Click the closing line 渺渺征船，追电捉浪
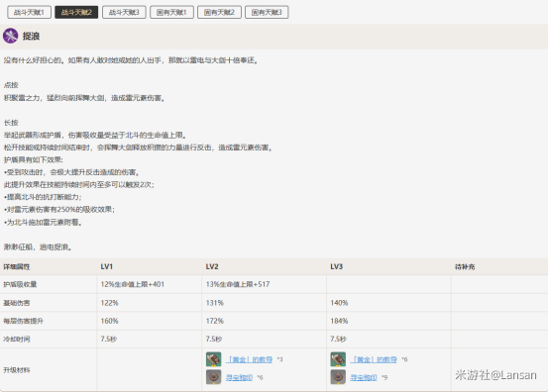Screen dimensions: 548x392 38,247
